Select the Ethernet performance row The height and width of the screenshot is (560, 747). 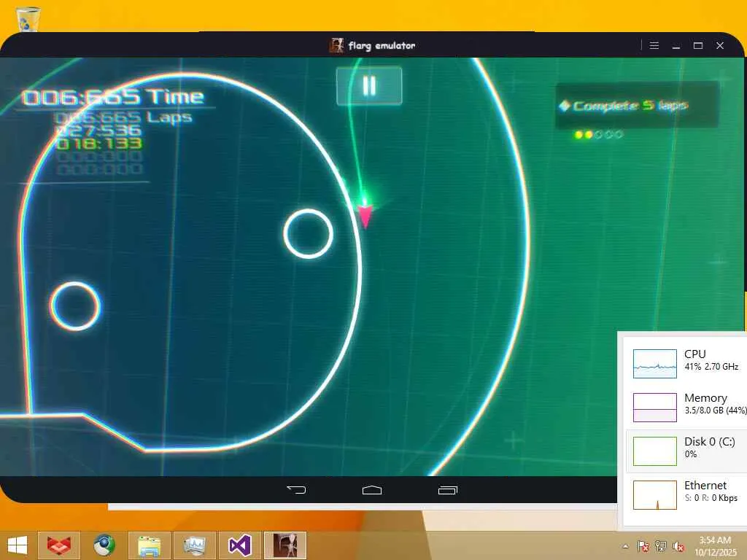tap(686, 495)
